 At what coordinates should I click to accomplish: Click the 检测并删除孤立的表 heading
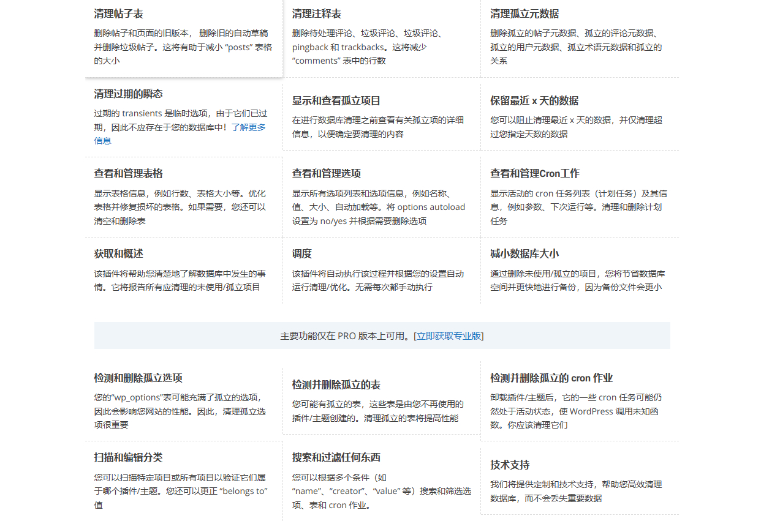pyautogui.click(x=336, y=384)
